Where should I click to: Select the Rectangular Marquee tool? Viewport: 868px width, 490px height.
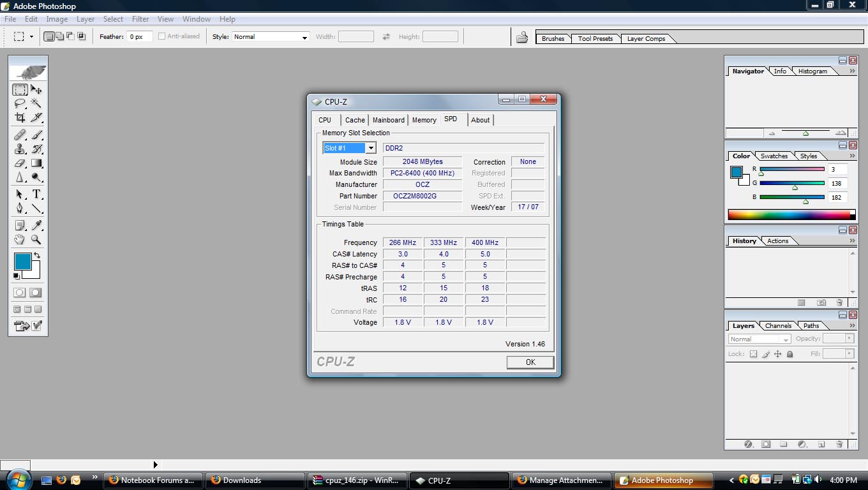(20, 90)
